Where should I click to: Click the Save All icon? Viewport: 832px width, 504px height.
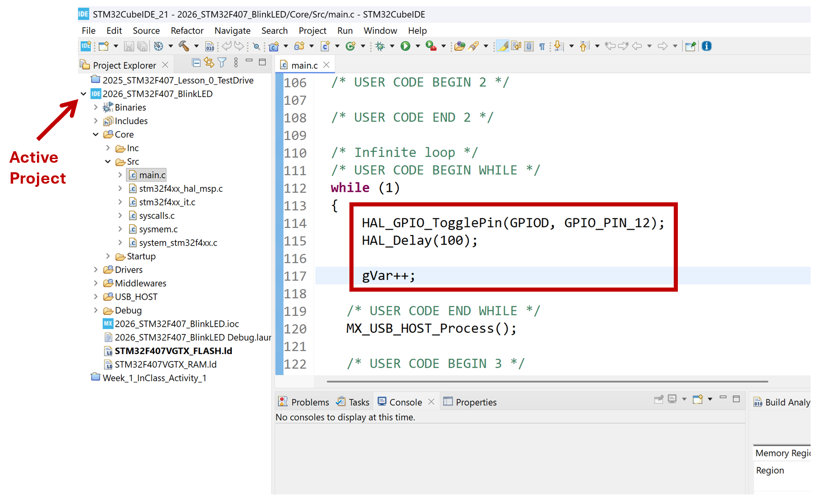pos(142,46)
